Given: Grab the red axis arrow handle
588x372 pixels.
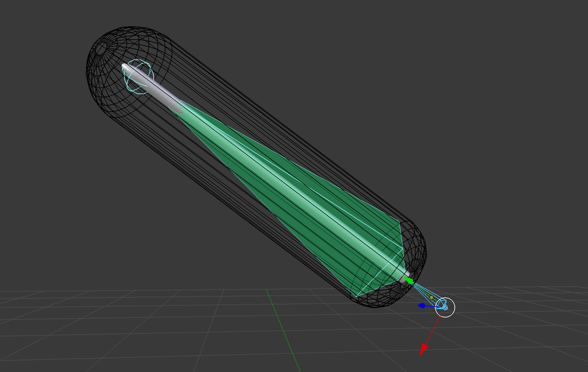Looking at the screenshot, I should (423, 349).
